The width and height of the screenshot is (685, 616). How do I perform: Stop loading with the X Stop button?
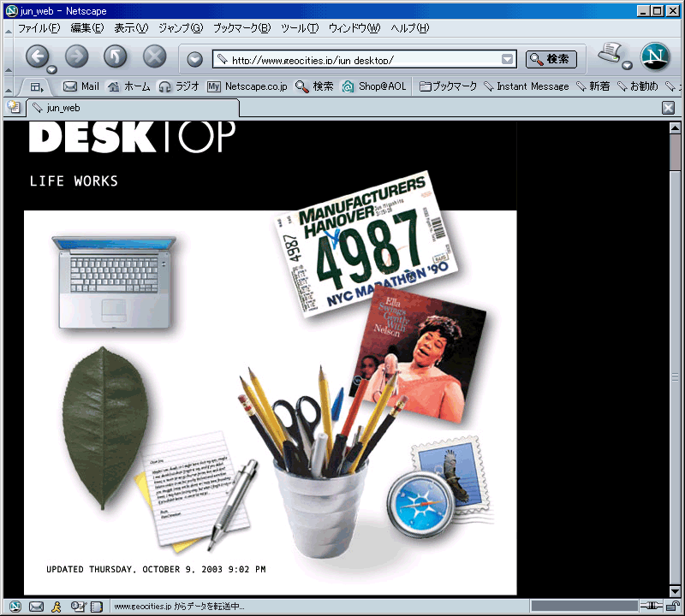point(155,56)
